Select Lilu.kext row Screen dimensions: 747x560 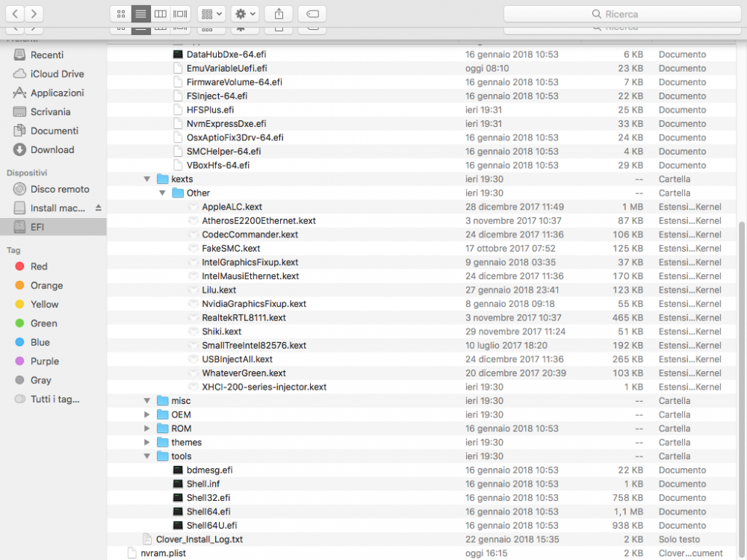[421, 290]
